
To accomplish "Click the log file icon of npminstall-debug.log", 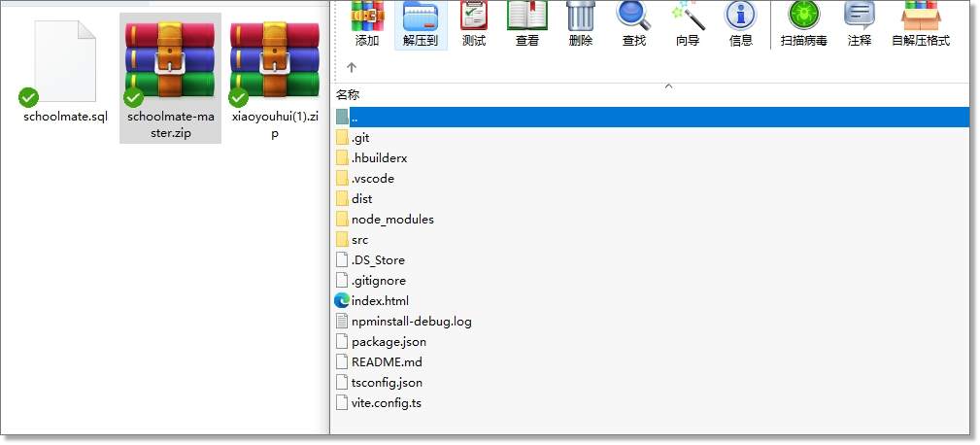I will point(342,322).
